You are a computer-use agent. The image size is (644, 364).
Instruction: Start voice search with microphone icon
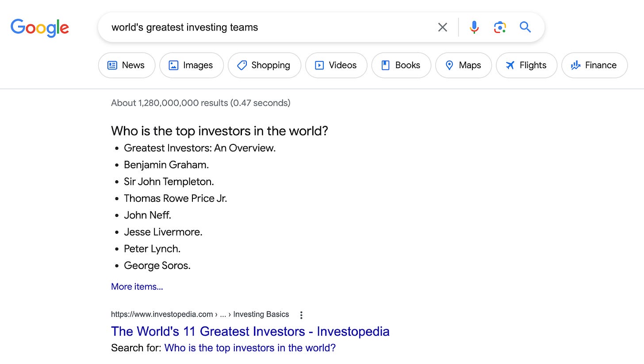474,27
